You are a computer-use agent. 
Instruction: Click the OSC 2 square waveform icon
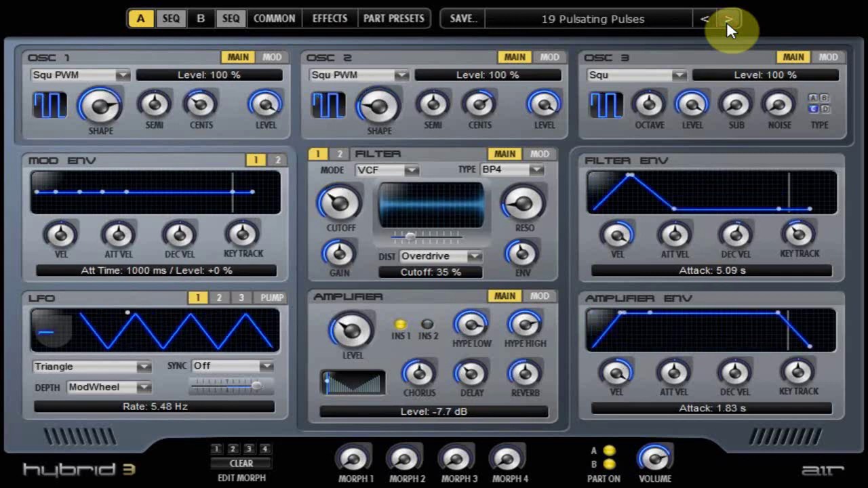pos(328,105)
